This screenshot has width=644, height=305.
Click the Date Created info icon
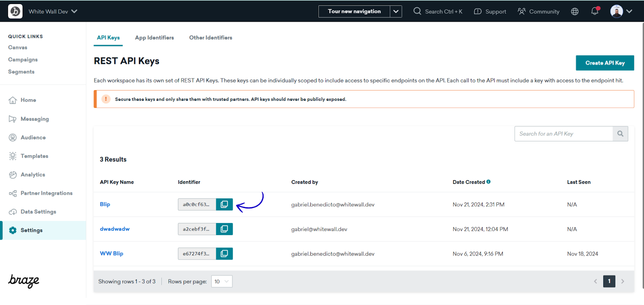point(488,182)
